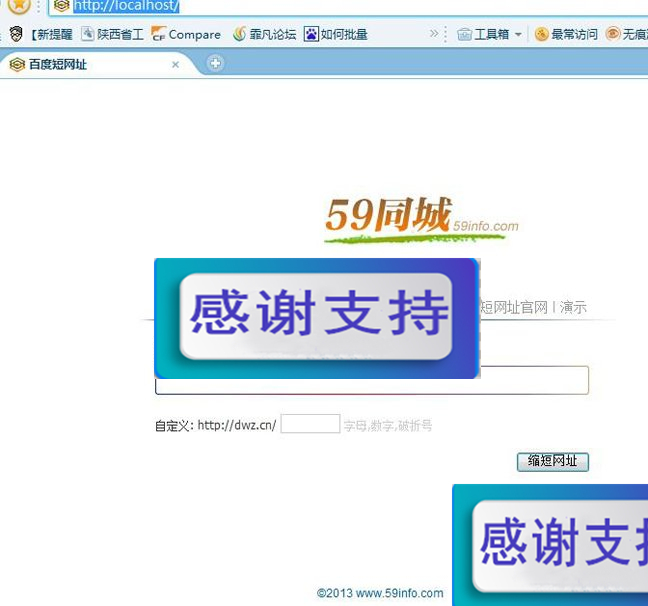
Task: Open the 【新提醒 bookmark
Action: [x=40, y=34]
